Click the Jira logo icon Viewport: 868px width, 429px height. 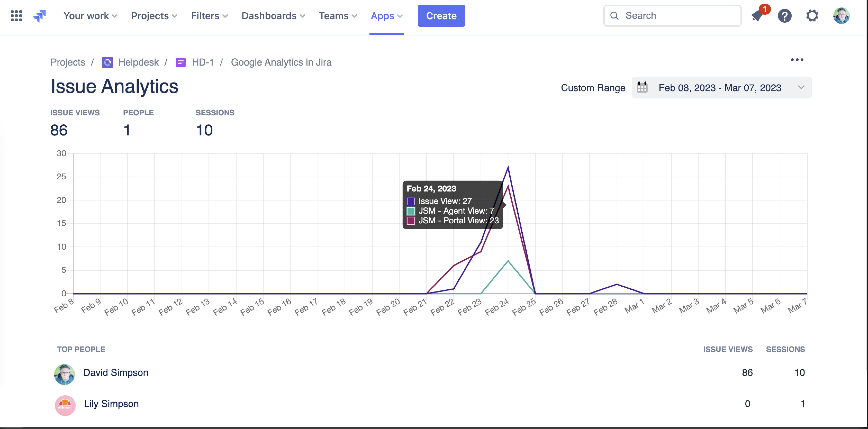(x=39, y=16)
